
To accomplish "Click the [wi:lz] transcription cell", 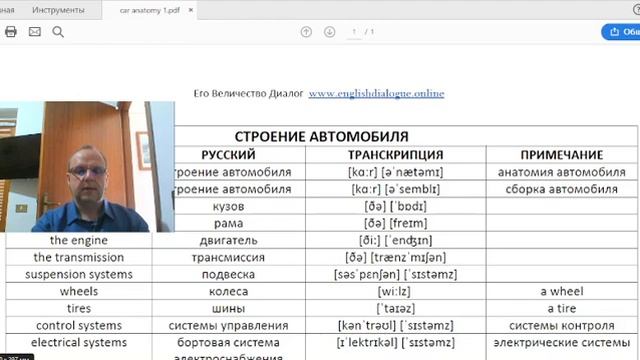I will pyautogui.click(x=396, y=291).
